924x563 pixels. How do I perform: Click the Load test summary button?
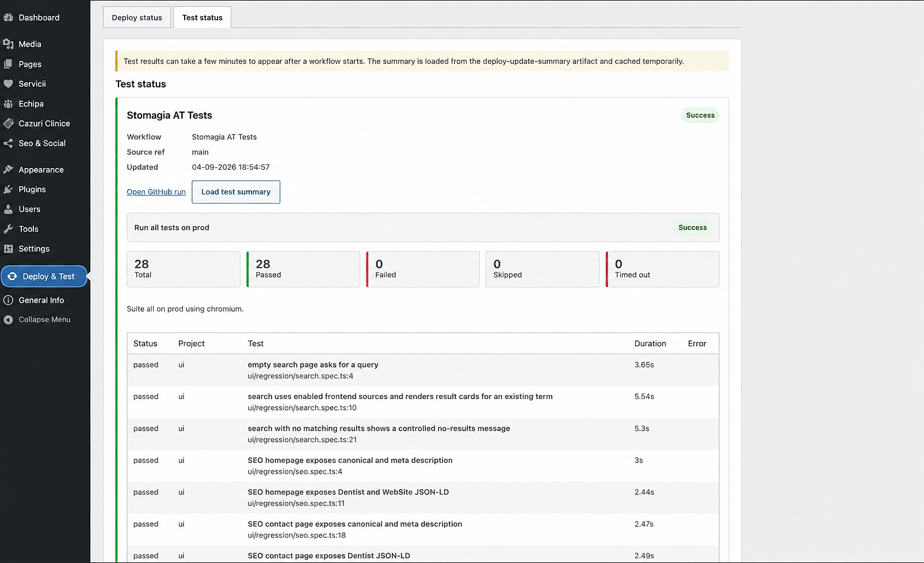pyautogui.click(x=236, y=192)
